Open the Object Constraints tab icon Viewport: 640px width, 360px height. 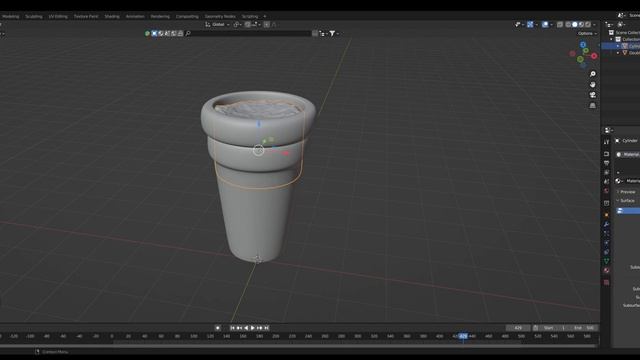(607, 252)
